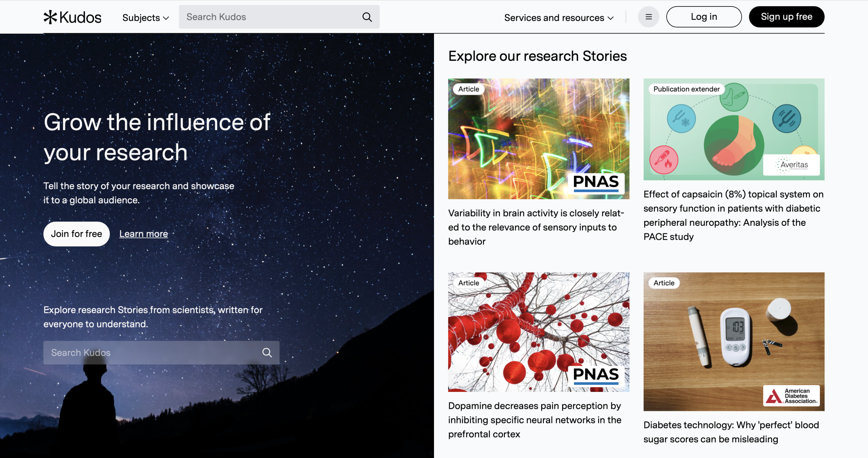Viewport: 868px width, 458px height.
Task: Click the header search magnifier icon
Action: click(x=367, y=17)
